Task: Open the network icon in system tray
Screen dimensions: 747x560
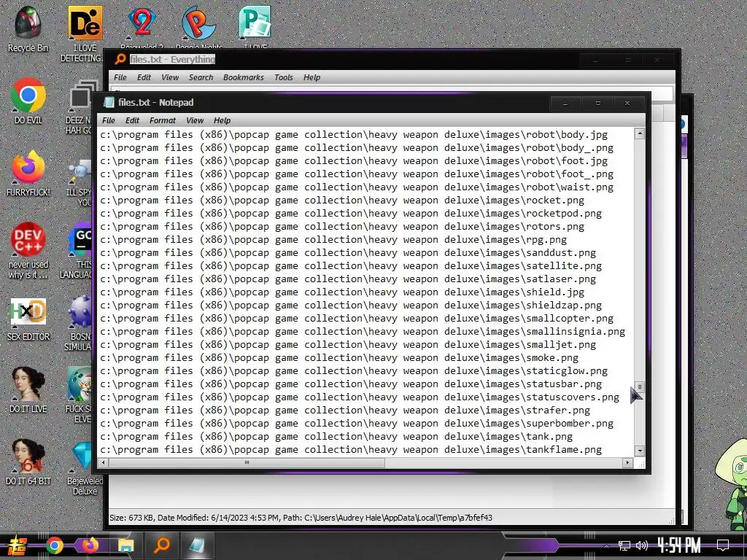Action: pyautogui.click(x=624, y=545)
